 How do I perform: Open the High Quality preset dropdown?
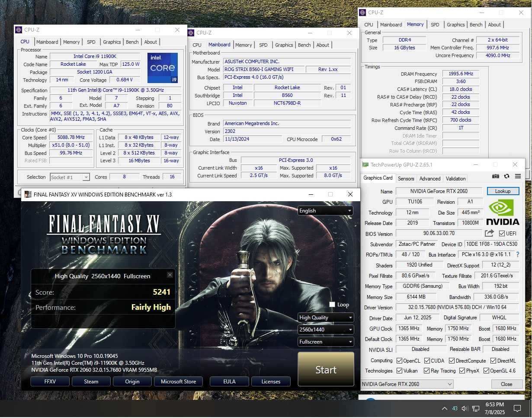pyautogui.click(x=326, y=318)
